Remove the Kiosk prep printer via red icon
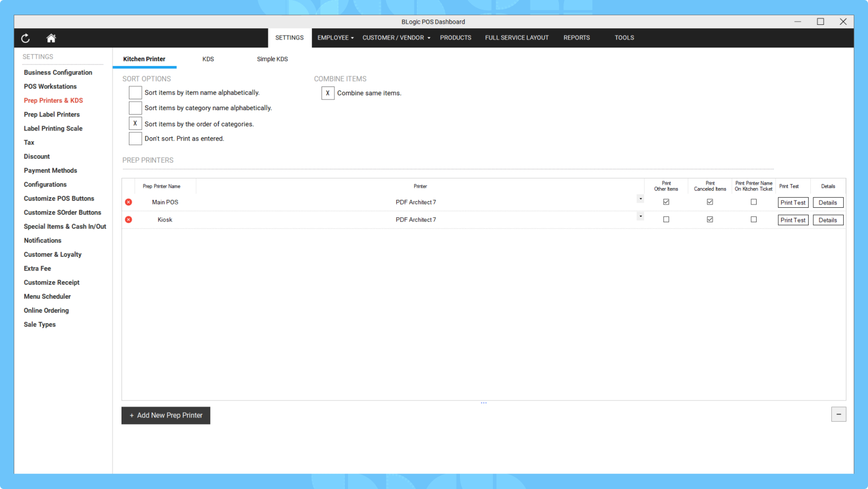 tap(129, 220)
